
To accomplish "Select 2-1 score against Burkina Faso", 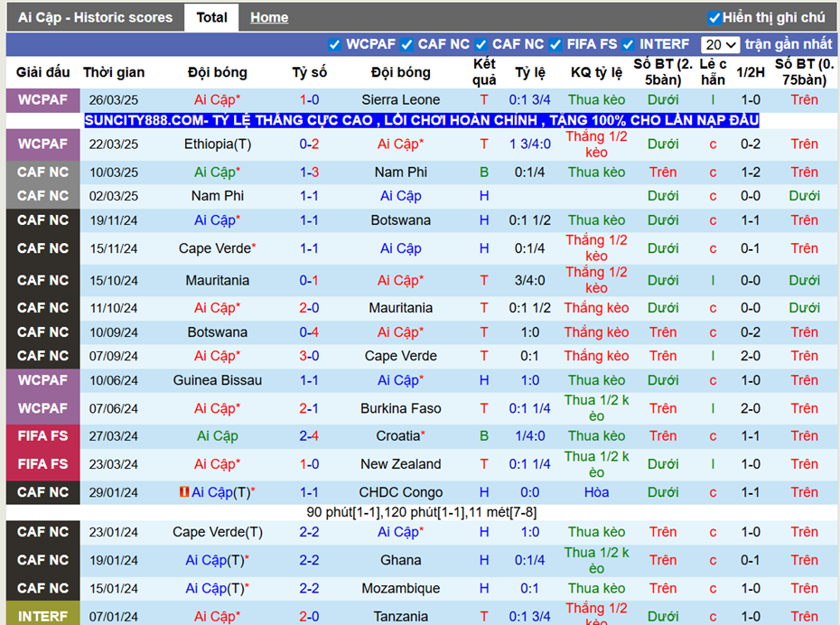I will click(x=309, y=408).
